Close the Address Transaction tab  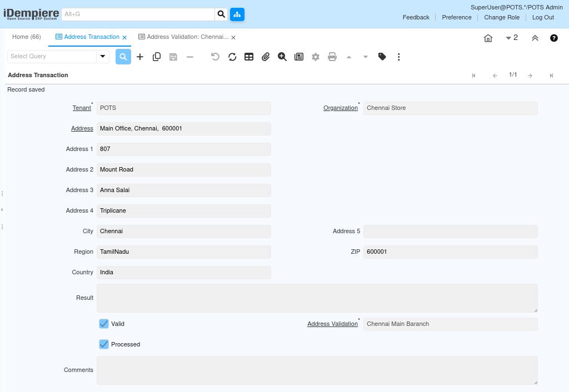[124, 37]
